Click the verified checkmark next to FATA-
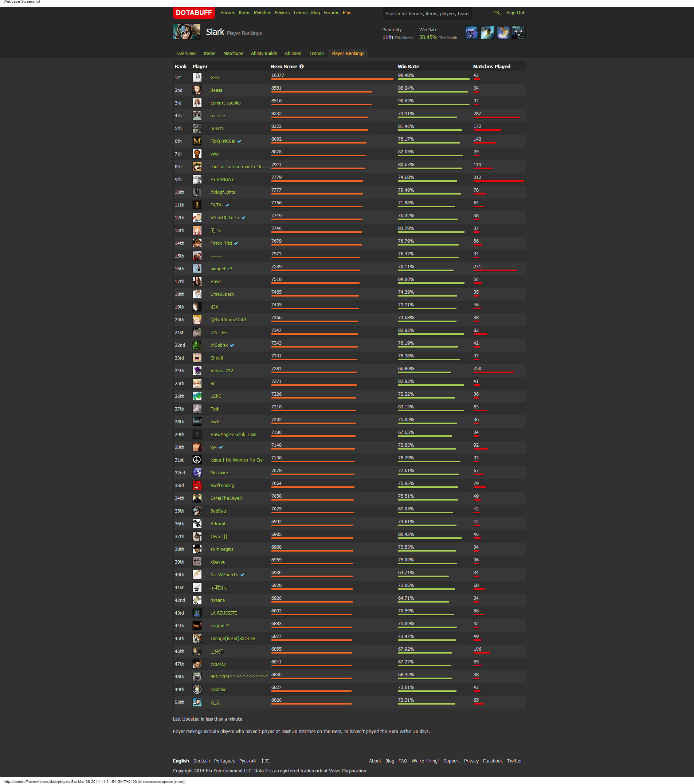 coord(227,205)
